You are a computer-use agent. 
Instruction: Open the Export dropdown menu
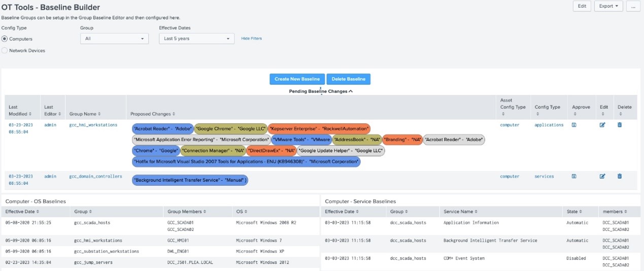pos(608,6)
